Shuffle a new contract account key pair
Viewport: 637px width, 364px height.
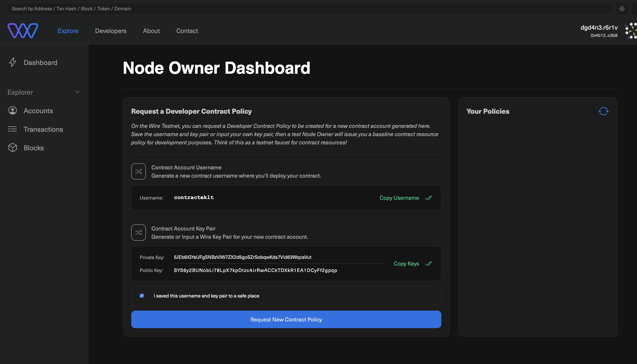138,233
